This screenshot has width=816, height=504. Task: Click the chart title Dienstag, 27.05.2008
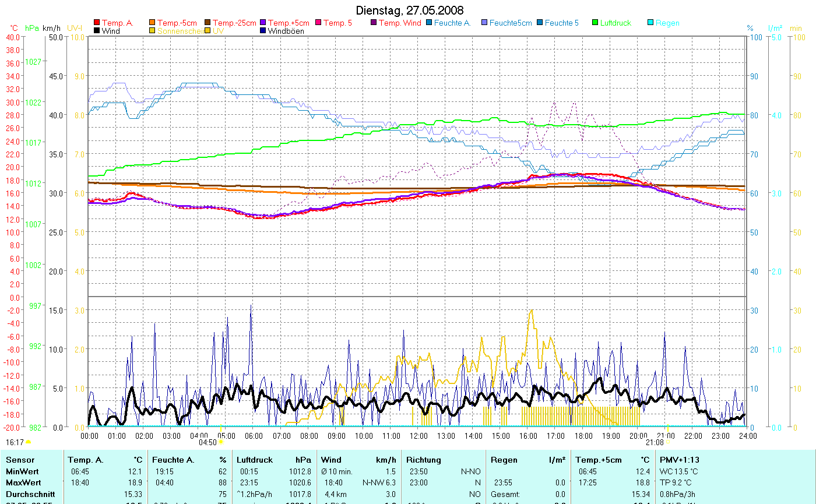coord(410,11)
